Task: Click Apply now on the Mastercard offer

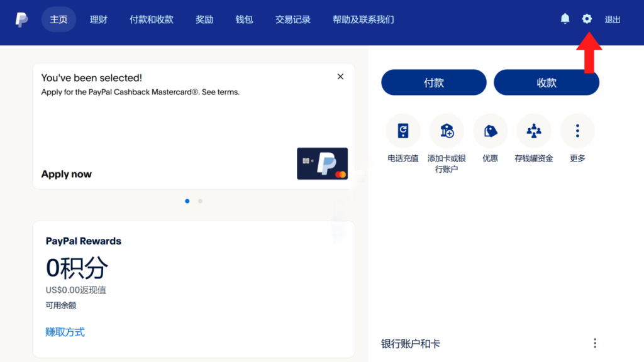Action: coord(67,174)
